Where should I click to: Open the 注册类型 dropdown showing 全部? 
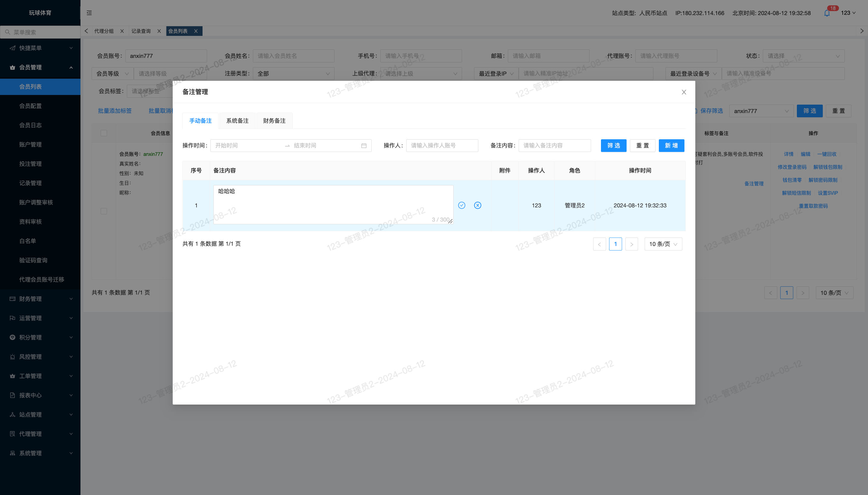pyautogui.click(x=293, y=74)
